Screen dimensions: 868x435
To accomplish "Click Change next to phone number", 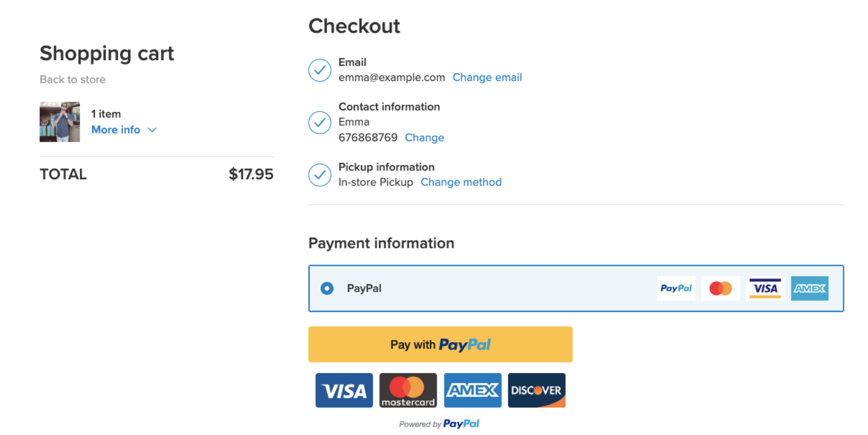I will (424, 138).
